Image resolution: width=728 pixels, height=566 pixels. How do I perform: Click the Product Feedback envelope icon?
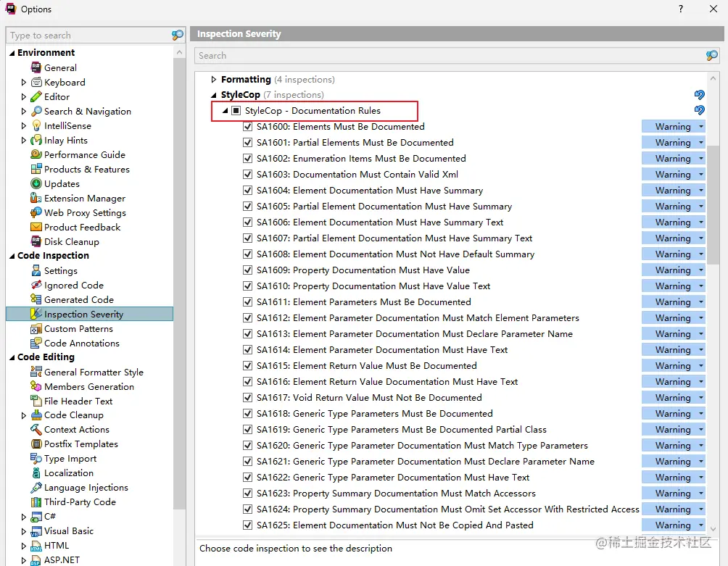click(36, 227)
